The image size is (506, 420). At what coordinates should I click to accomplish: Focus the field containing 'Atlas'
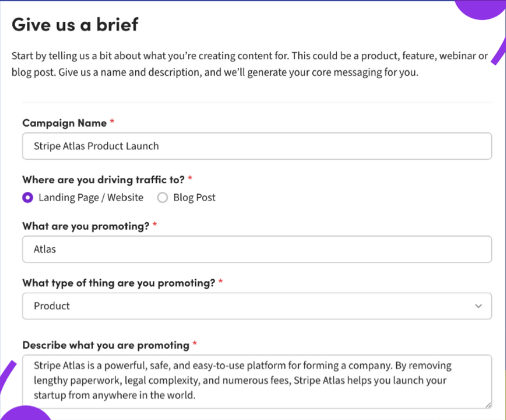(x=257, y=250)
